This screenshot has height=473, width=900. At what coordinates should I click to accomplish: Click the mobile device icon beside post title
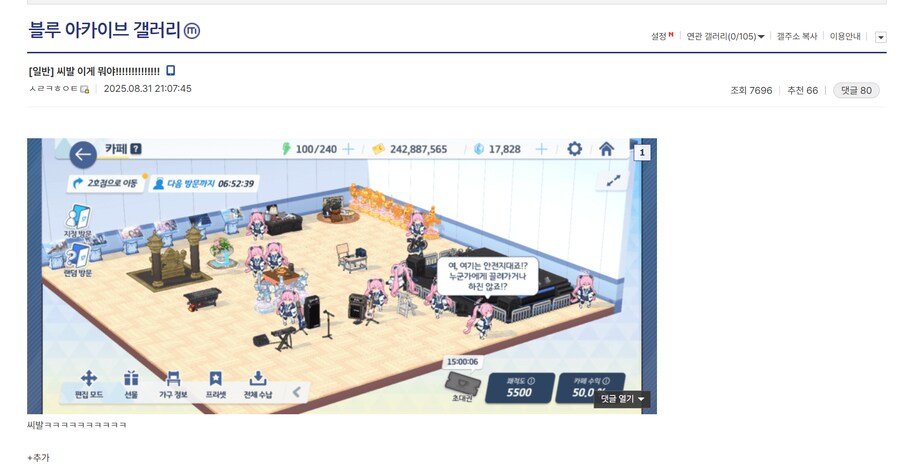coord(170,71)
